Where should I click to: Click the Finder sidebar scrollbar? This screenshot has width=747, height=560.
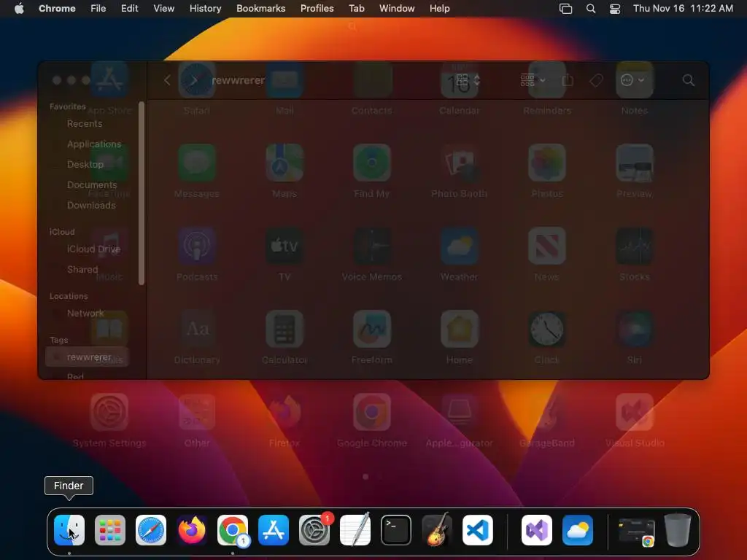[x=141, y=192]
